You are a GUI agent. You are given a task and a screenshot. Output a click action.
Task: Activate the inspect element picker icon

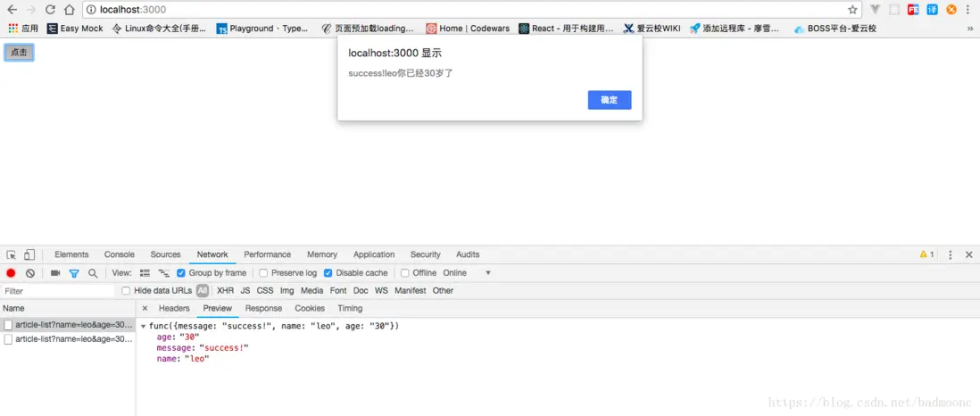[12, 254]
